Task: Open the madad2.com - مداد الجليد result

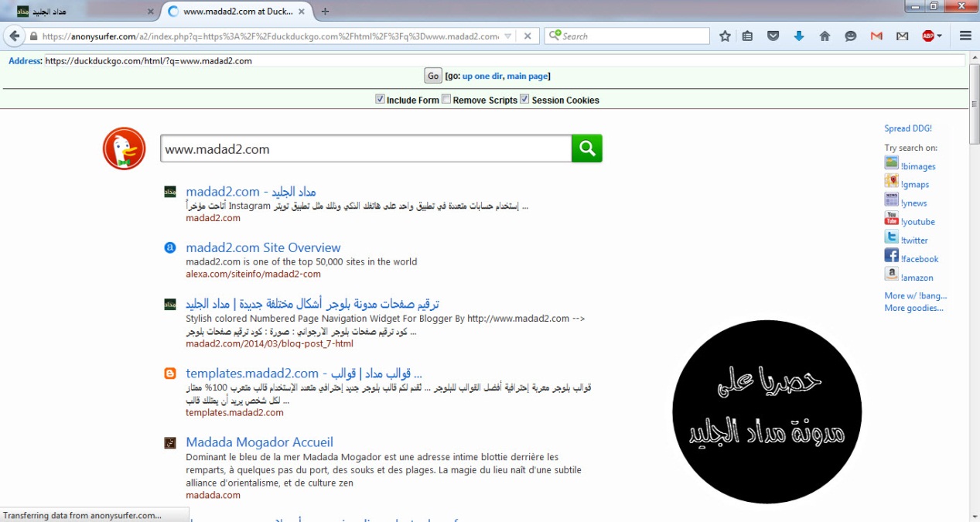Action: (x=251, y=191)
